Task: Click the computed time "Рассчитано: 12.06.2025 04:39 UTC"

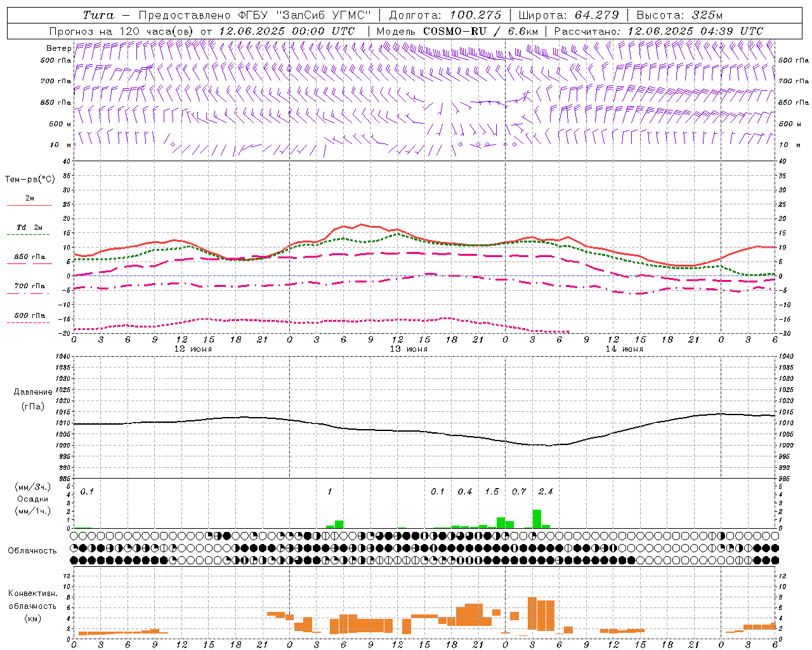Action: tap(658, 31)
